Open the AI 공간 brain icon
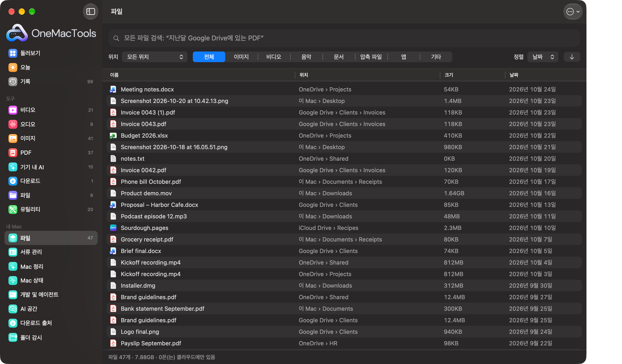Screen dimensions: 622x364 (x=13, y=309)
